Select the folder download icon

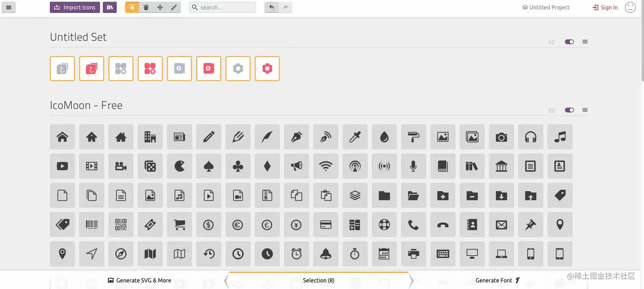pyautogui.click(x=501, y=195)
